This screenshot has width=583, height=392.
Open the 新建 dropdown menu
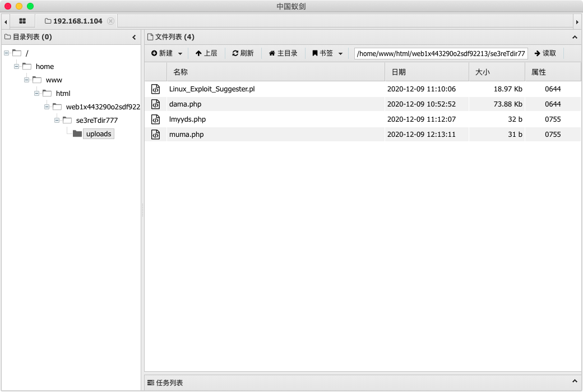167,53
